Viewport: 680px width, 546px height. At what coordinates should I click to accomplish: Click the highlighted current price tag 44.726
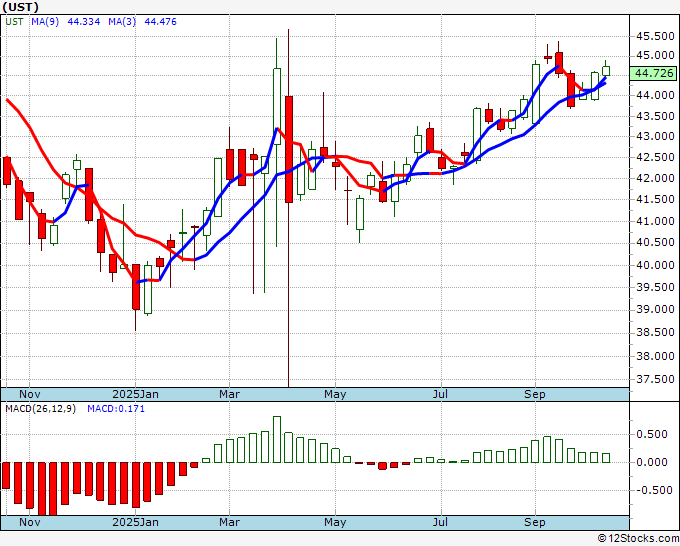coord(654,73)
